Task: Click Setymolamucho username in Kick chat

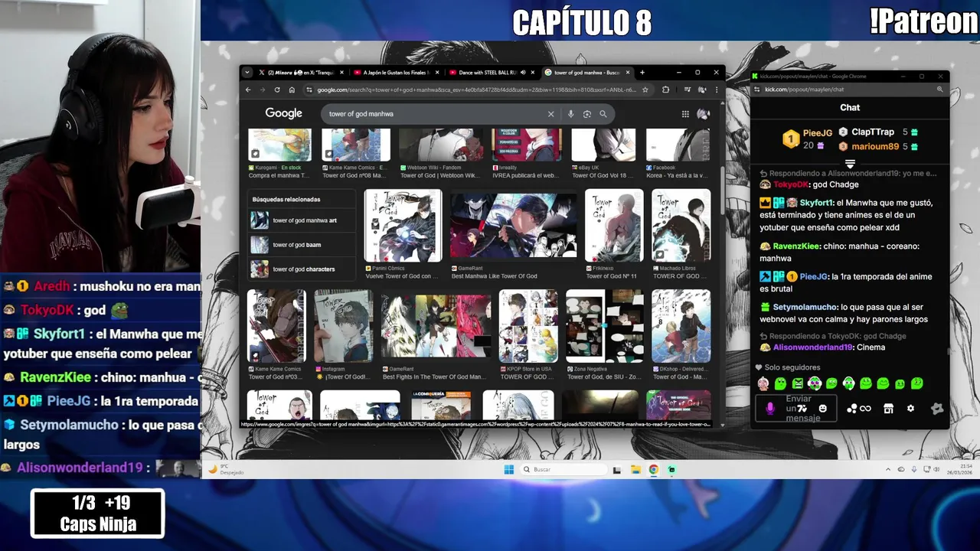Action: 805,307
